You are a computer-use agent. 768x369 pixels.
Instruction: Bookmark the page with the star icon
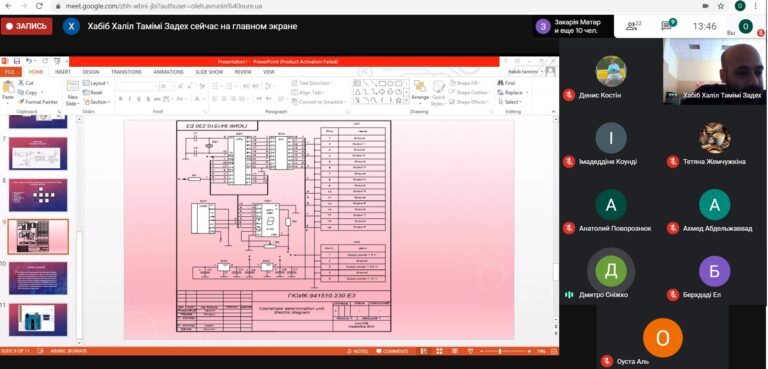tap(721, 6)
